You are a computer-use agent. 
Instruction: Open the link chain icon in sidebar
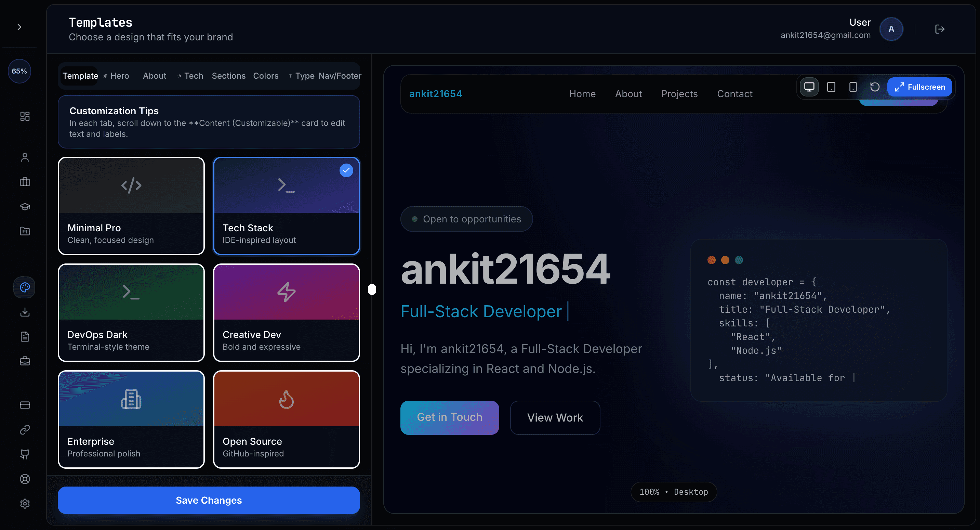[25, 429]
